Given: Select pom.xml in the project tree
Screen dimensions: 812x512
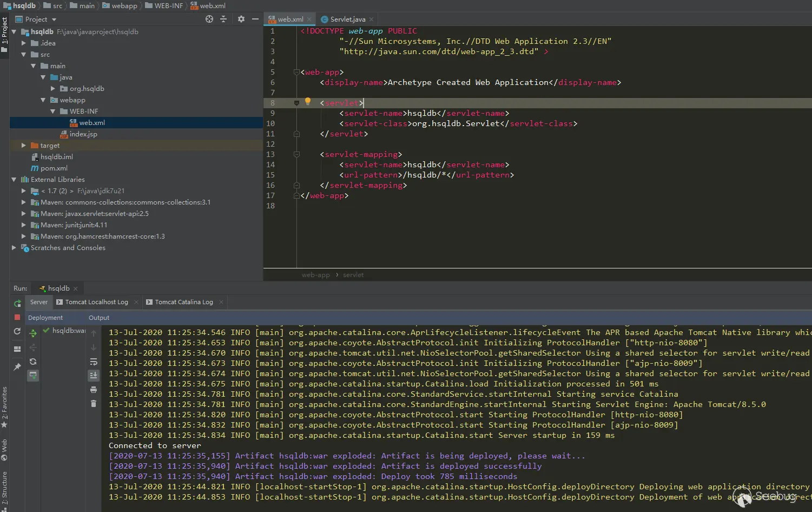Looking at the screenshot, I should 54,168.
